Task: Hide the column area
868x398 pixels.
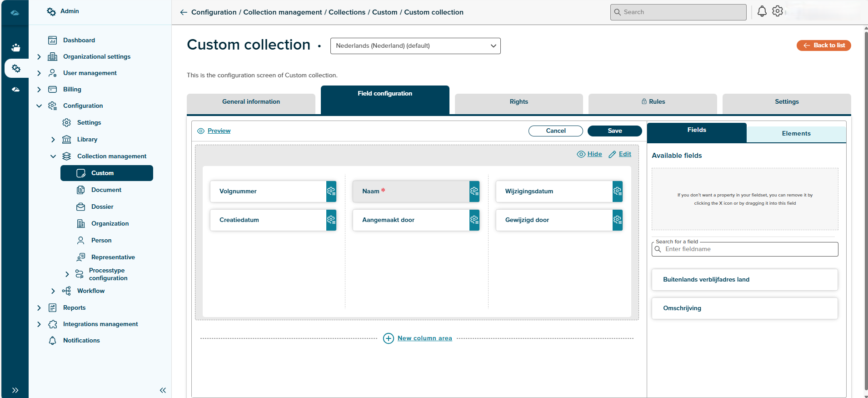Action: [589, 154]
